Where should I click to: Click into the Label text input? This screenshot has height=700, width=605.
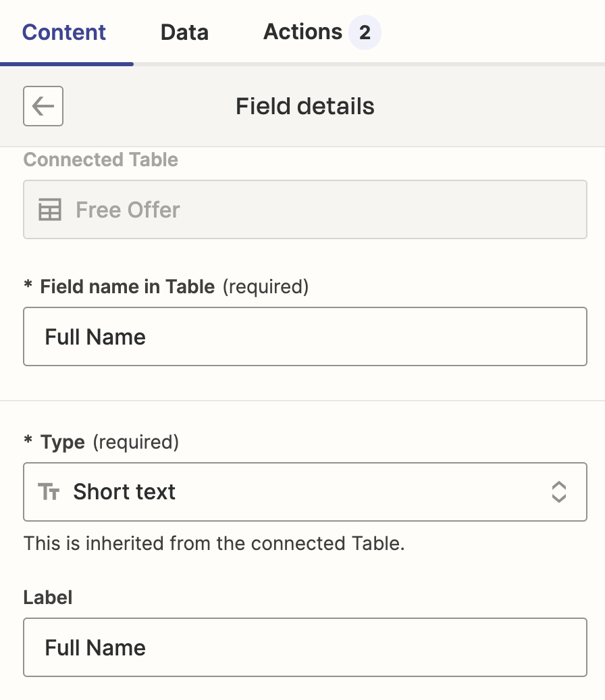pyautogui.click(x=304, y=647)
